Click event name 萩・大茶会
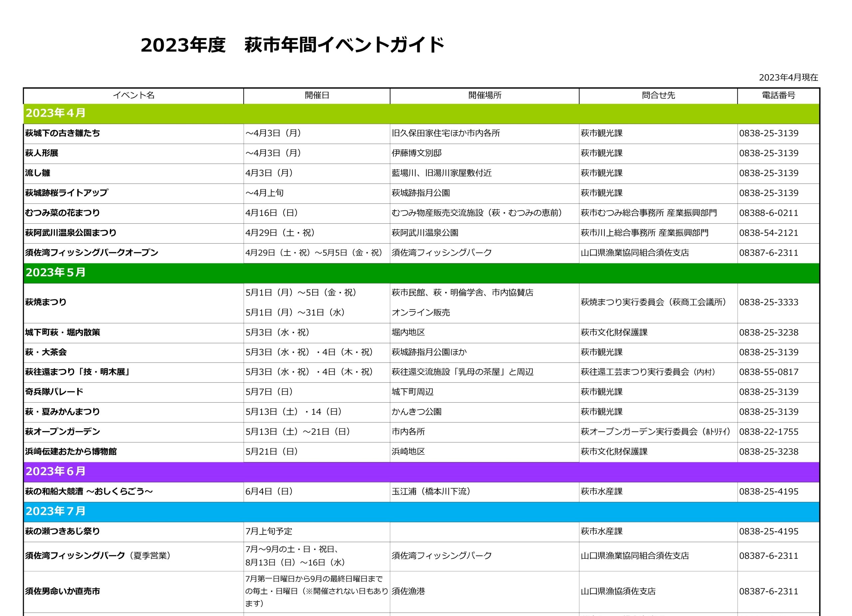The height and width of the screenshot is (616, 852). click(x=46, y=352)
